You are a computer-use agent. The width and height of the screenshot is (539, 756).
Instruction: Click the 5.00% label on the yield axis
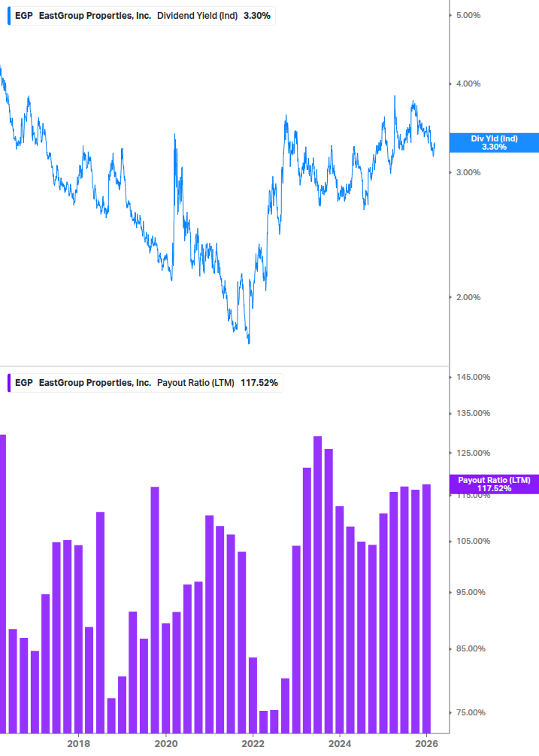468,16
